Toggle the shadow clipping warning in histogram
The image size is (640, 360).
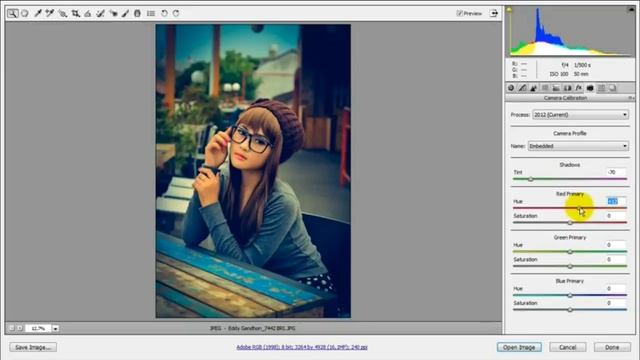tap(509, 9)
